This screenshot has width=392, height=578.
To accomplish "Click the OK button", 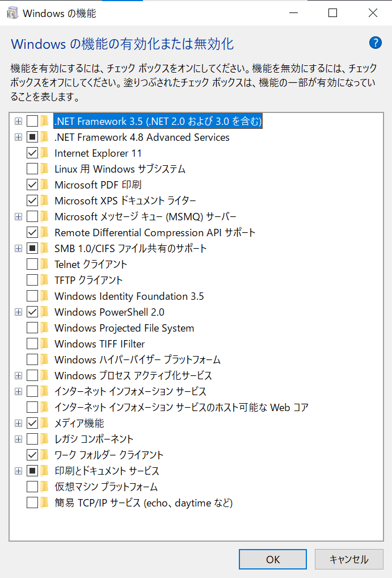I will click(x=273, y=559).
